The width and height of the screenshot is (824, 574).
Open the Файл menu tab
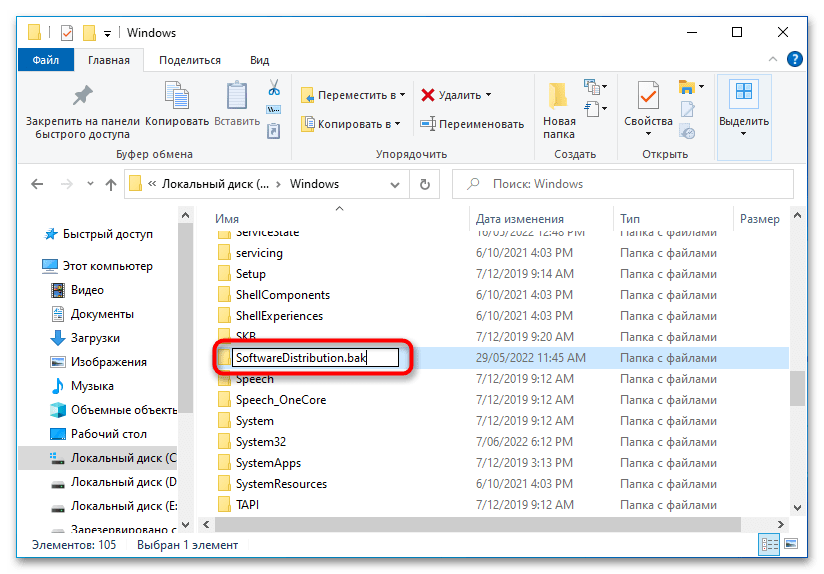coord(46,60)
